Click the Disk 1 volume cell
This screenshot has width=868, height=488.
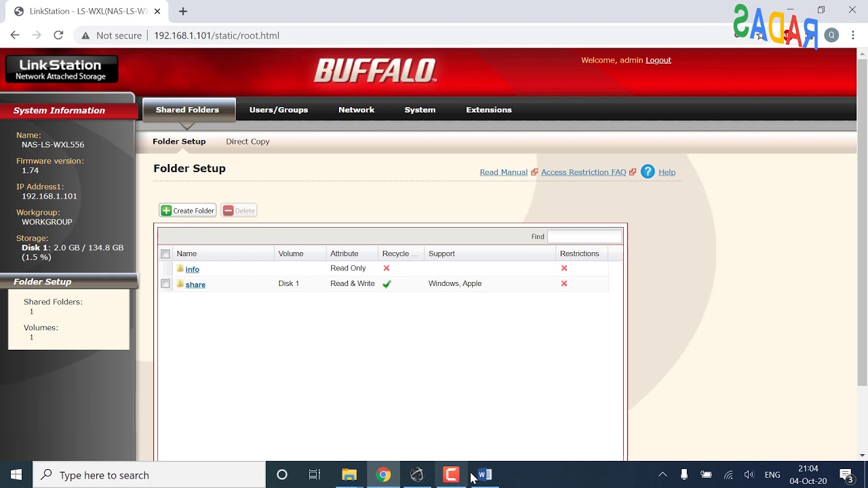pyautogui.click(x=289, y=284)
